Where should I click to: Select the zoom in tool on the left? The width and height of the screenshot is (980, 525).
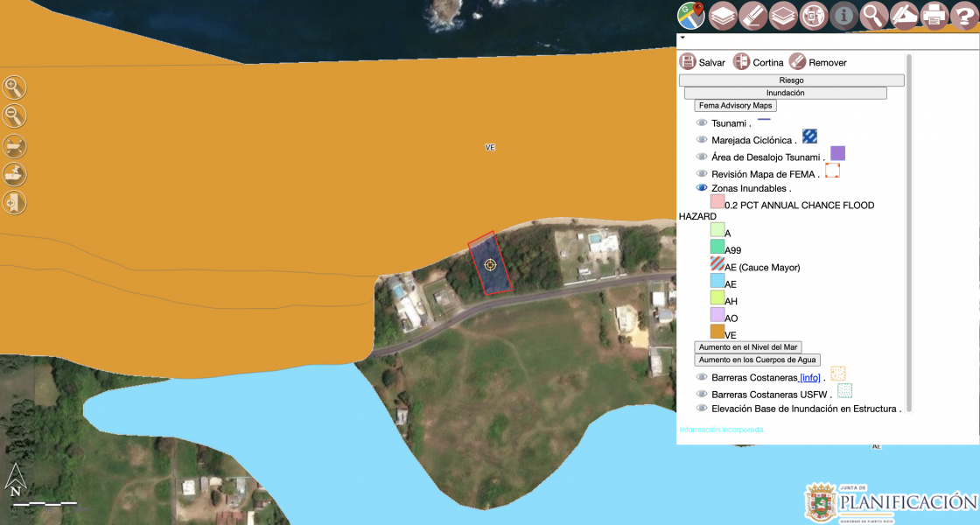tap(14, 87)
